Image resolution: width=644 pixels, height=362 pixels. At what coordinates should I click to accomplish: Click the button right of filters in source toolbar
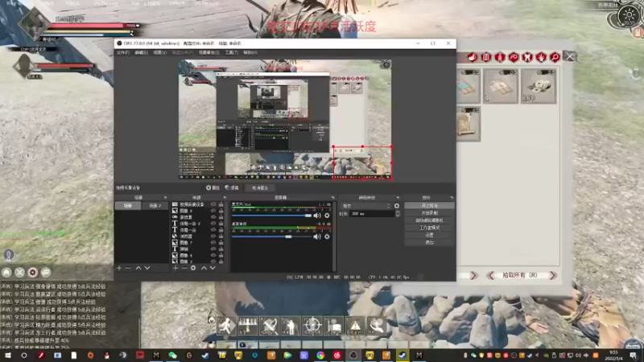point(260,187)
